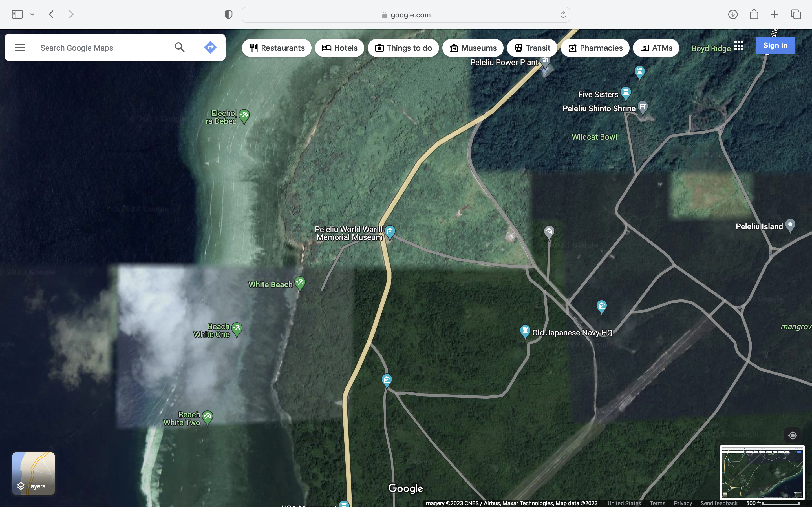Click the Peleliu World War II Memorial Museum pin

(x=390, y=231)
